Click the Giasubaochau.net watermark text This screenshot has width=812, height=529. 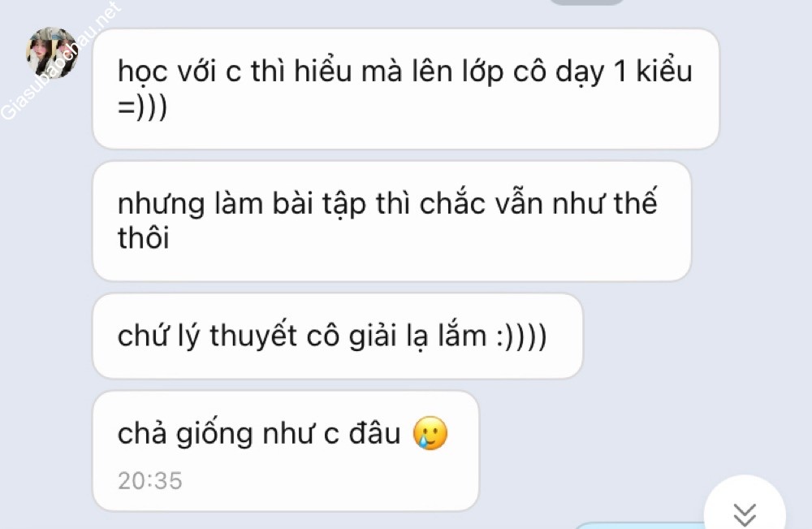(60, 62)
